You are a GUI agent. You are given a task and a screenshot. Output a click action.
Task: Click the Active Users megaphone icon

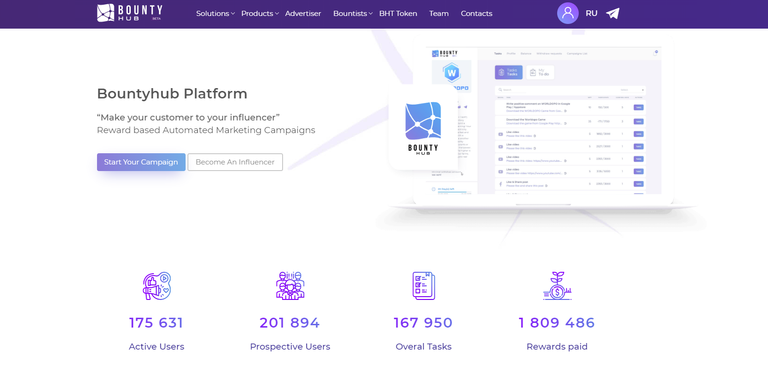coord(157,286)
